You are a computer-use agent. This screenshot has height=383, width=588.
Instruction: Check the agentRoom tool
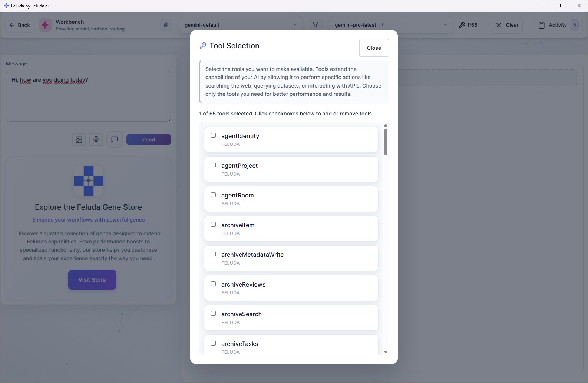pos(213,195)
